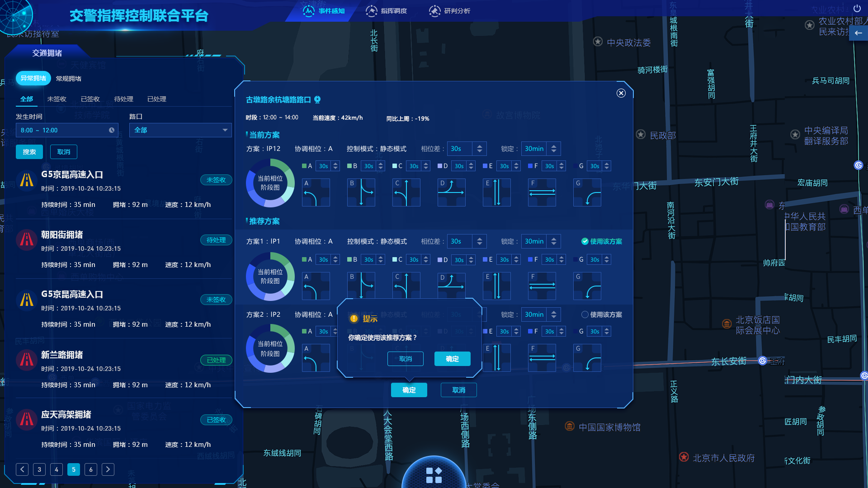868x488 pixels.
Task: Select the 待处理 status tab
Action: [123, 99]
